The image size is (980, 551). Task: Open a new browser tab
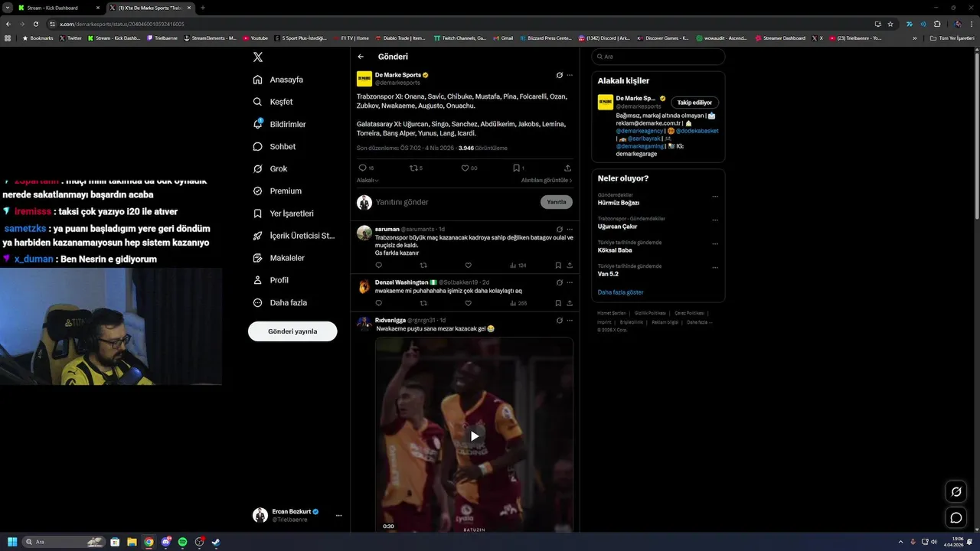click(202, 8)
